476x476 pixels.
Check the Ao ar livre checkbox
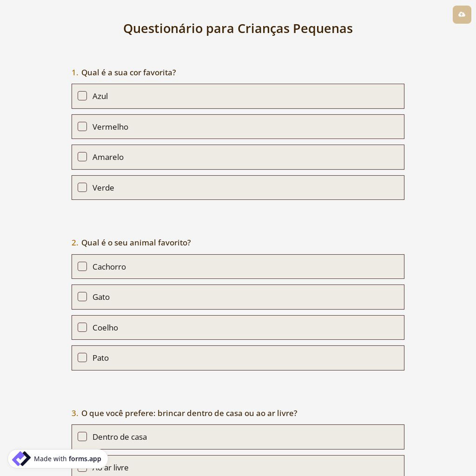click(x=82, y=467)
